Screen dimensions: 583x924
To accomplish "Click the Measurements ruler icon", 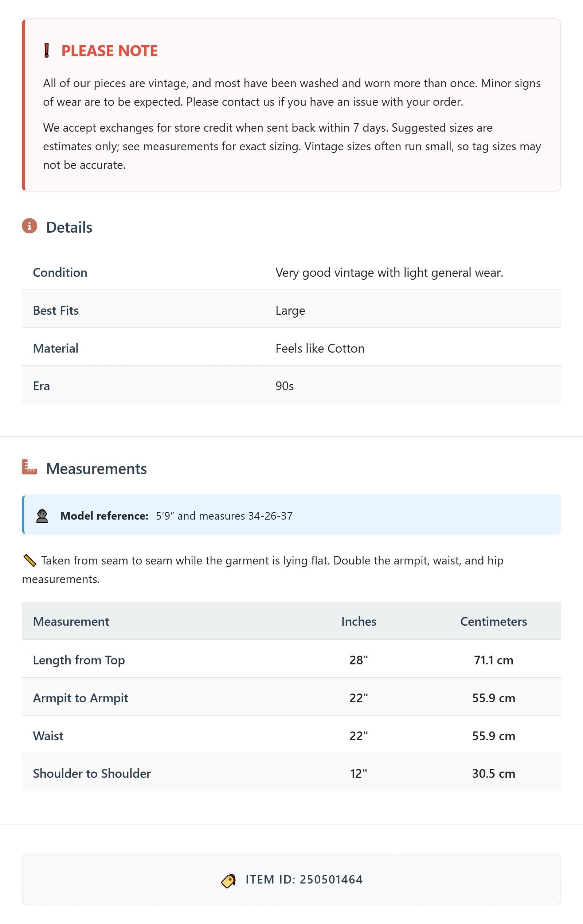I will (x=30, y=467).
